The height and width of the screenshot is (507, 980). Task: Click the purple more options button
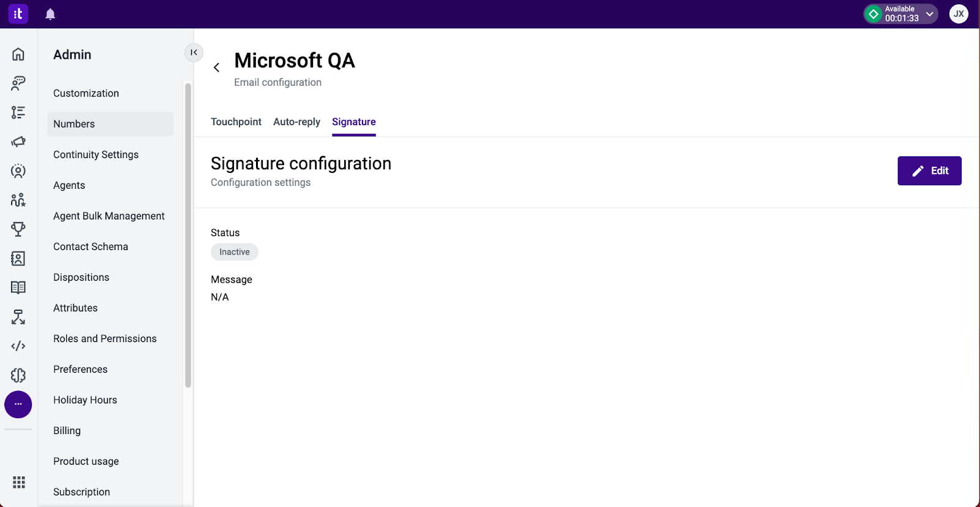18,405
